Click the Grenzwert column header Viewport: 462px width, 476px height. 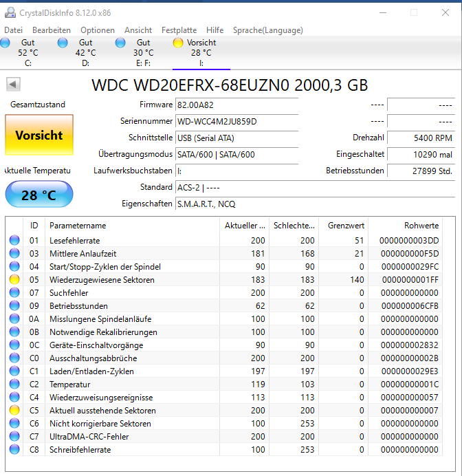coord(343,225)
